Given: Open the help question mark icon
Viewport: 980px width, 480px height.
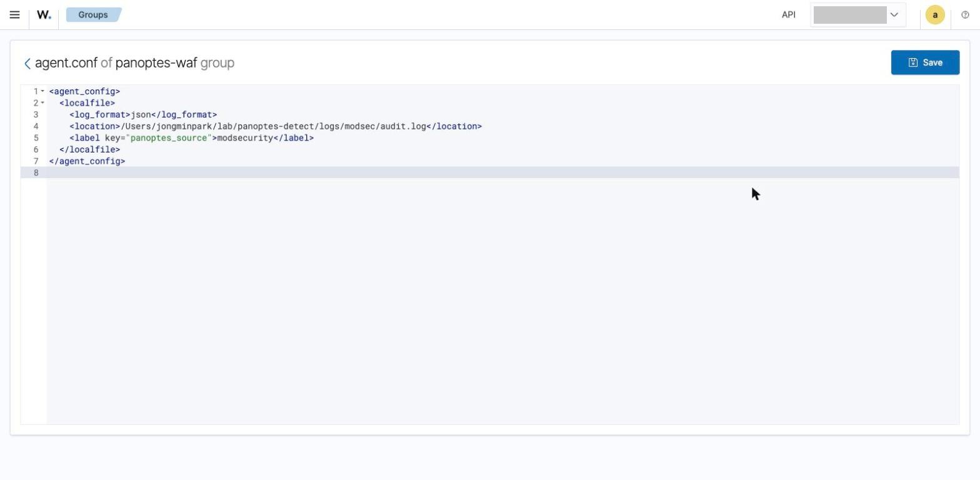Looking at the screenshot, I should [x=965, y=15].
